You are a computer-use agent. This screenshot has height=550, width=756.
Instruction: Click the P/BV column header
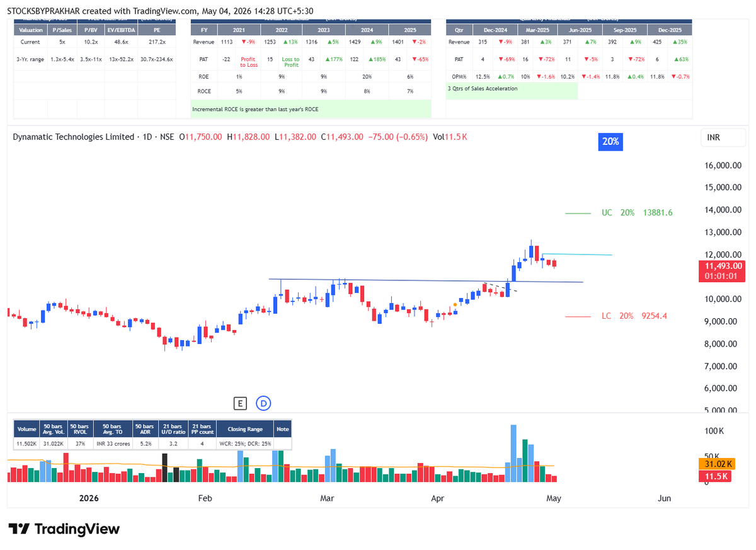pyautogui.click(x=90, y=30)
